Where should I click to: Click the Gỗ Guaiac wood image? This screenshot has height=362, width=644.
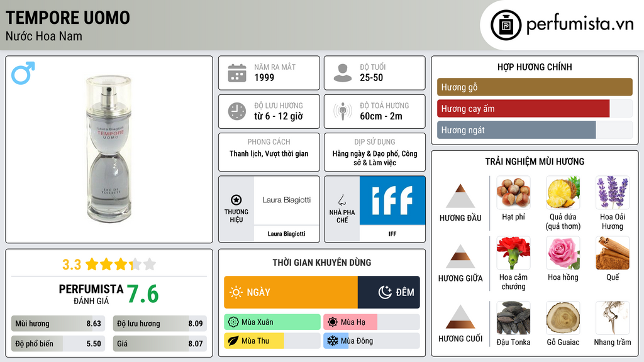(x=563, y=318)
